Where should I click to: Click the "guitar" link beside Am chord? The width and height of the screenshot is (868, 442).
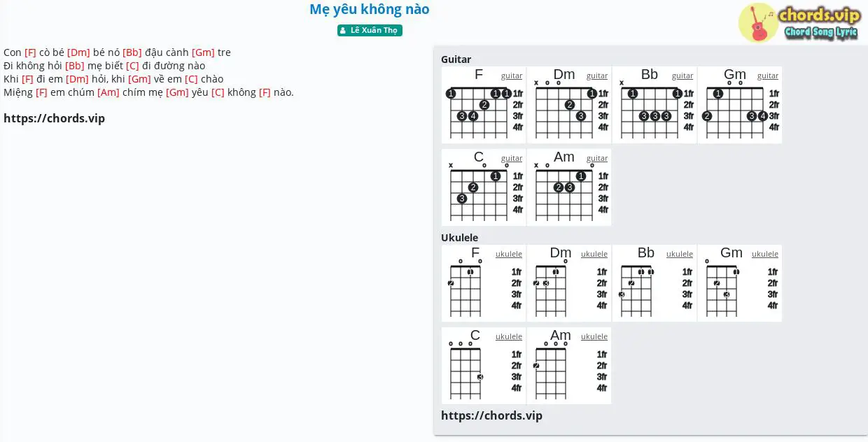[x=597, y=158]
